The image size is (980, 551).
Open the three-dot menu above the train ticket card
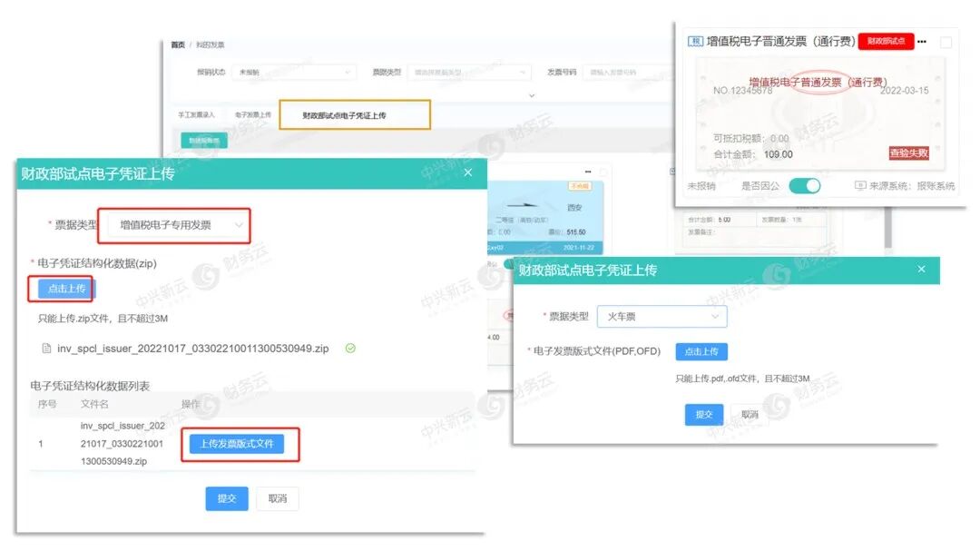click(588, 172)
